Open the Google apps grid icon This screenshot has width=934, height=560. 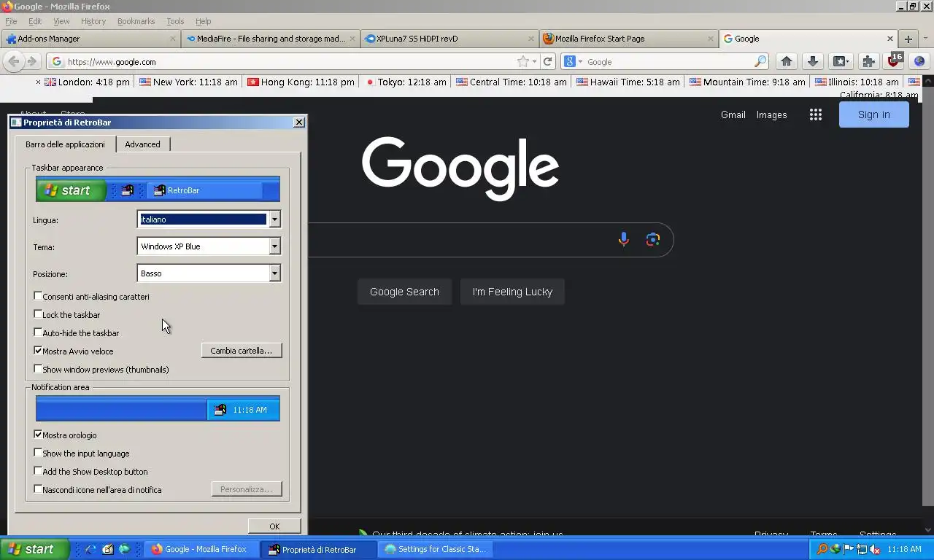[x=816, y=114]
